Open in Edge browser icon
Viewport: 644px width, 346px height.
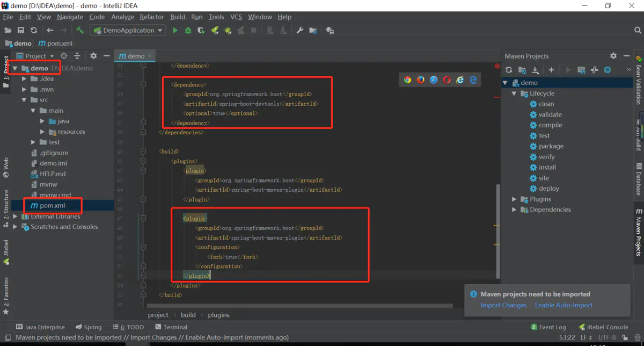(473, 80)
